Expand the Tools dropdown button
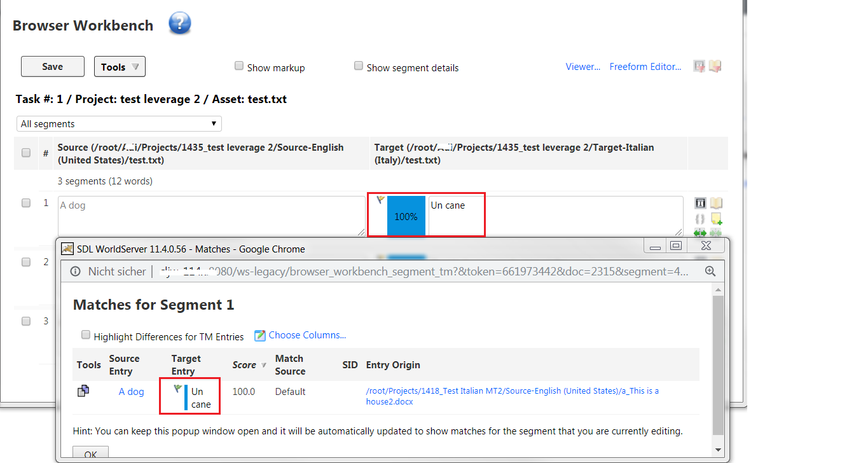The height and width of the screenshot is (463, 868). point(120,67)
